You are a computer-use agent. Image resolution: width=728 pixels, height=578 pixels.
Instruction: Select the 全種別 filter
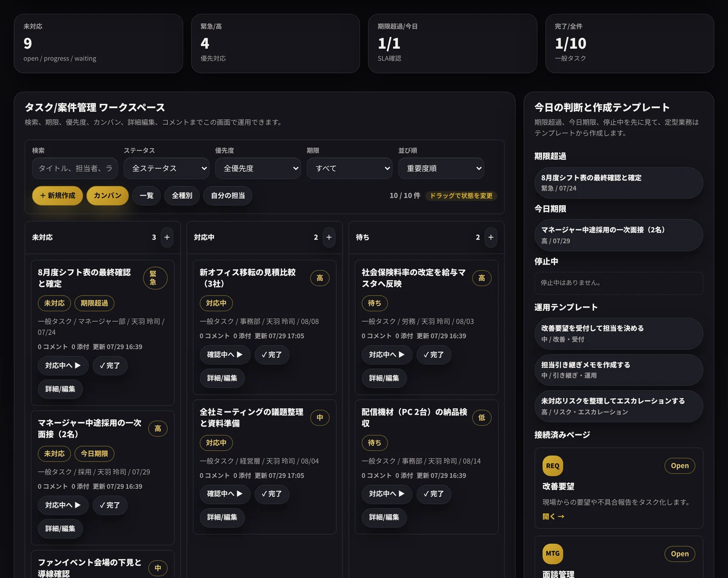coord(182,196)
